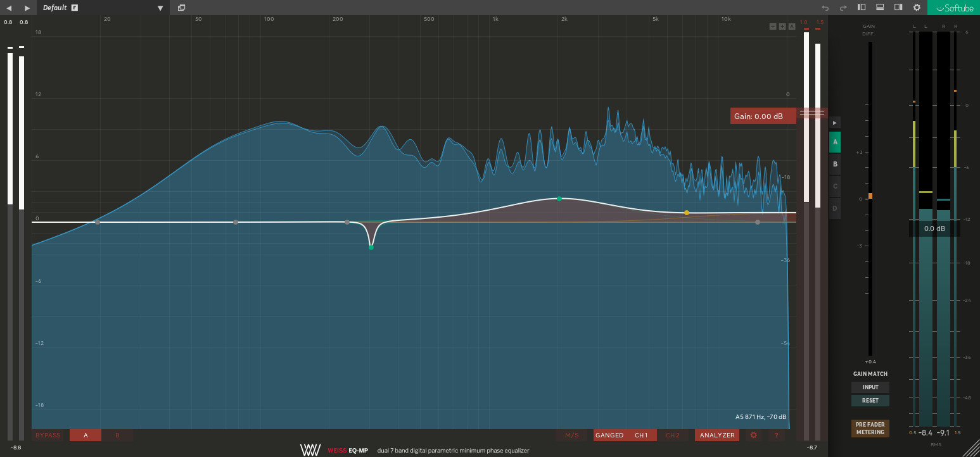Enable M/S mode
Image resolution: width=980 pixels, height=457 pixels.
pos(572,435)
